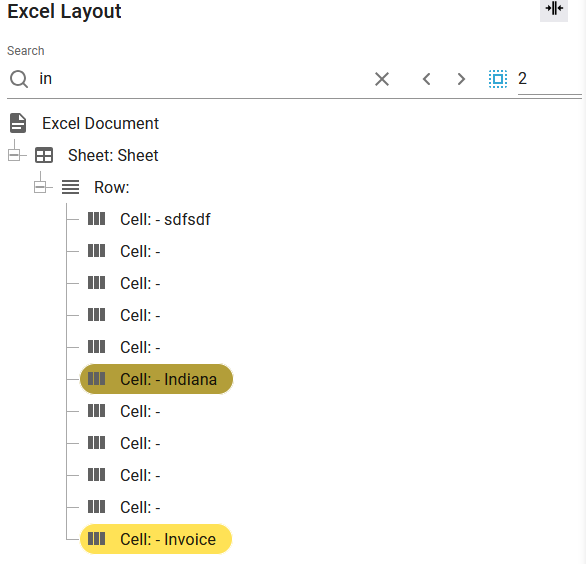Click the column icon beside Invoice cell
Screen dimensions: 586x564
coord(96,539)
